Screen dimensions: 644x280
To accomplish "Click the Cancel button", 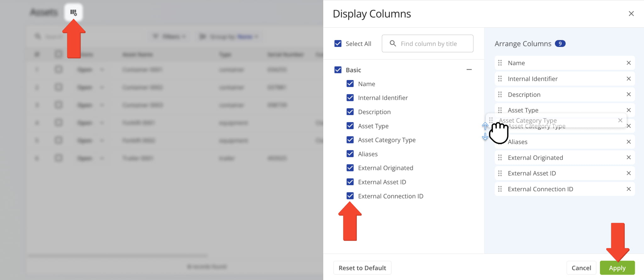I will 581,268.
